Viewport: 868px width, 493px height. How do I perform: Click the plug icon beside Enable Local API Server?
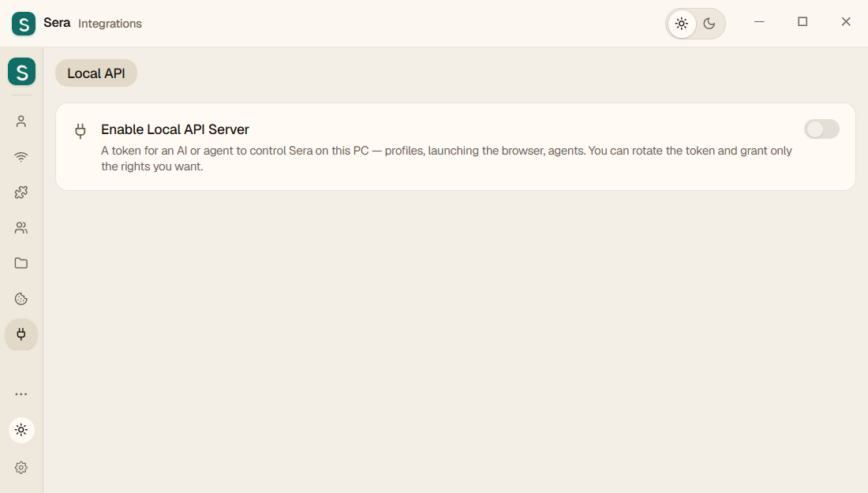(x=80, y=131)
